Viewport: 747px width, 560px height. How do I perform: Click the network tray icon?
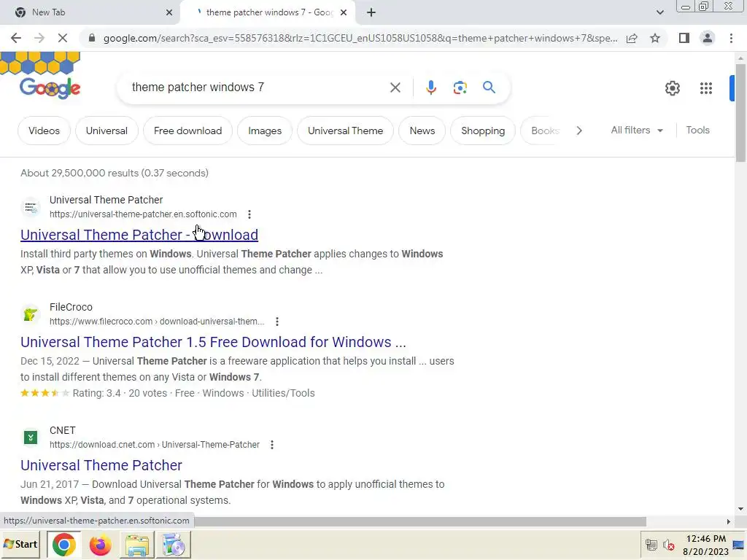651,545
